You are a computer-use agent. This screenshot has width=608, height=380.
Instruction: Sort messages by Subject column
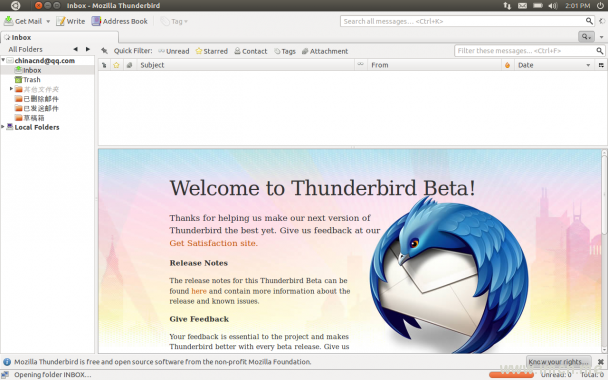point(245,65)
